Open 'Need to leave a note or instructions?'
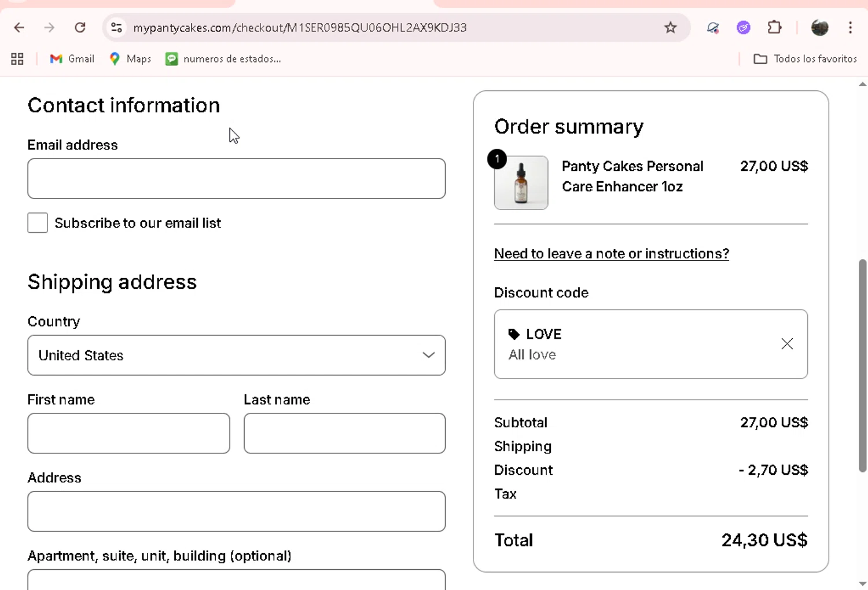868x590 pixels. [x=611, y=254]
